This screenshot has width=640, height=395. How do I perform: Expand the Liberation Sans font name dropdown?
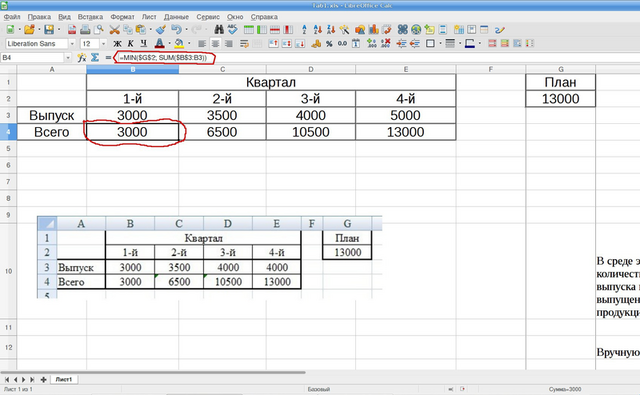pyautogui.click(x=72, y=44)
